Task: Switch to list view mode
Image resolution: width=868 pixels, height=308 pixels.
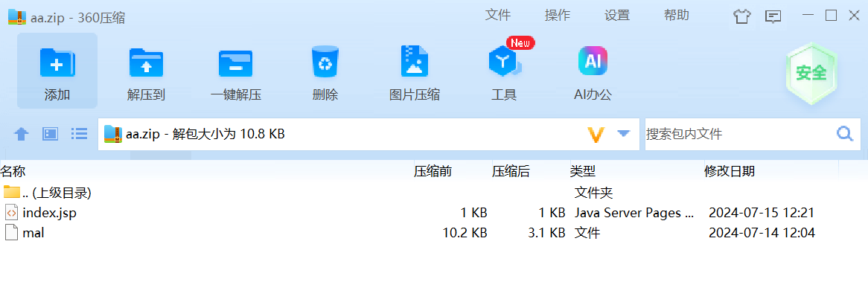Action: point(79,134)
